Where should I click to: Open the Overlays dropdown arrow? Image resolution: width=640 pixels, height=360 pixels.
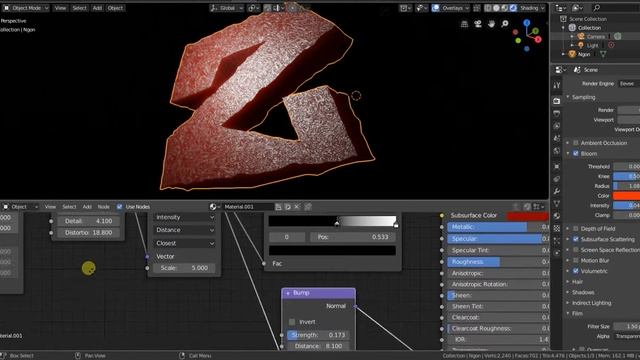(x=467, y=8)
